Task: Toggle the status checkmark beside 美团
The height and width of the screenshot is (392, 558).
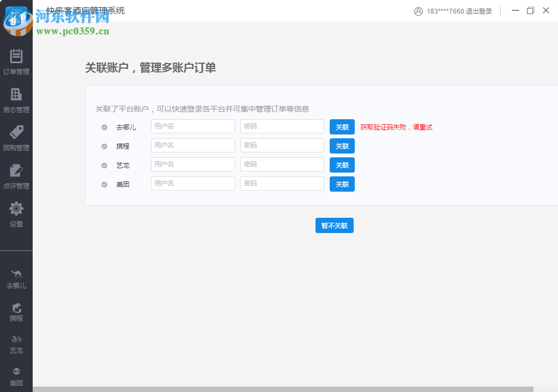Action: [x=104, y=184]
